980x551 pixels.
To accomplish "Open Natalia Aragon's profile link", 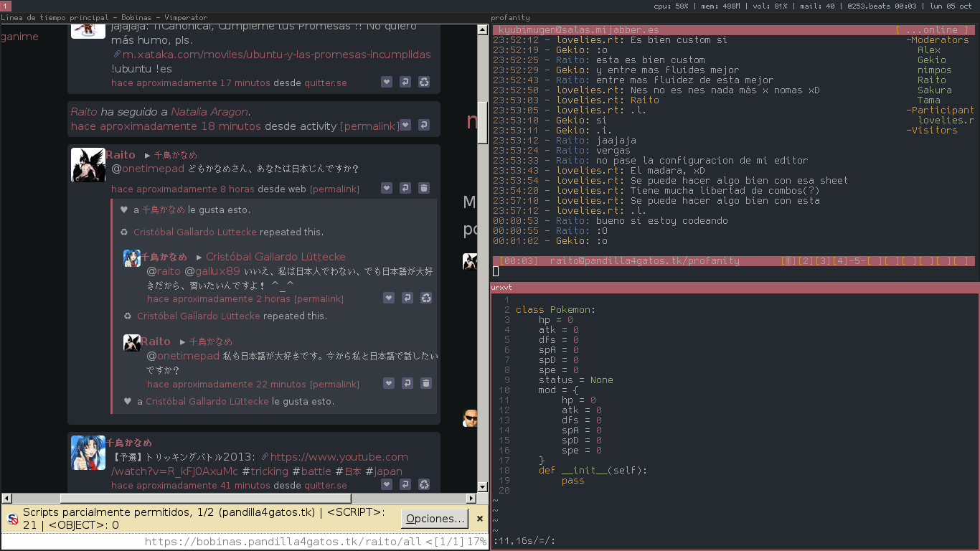I will (x=209, y=112).
